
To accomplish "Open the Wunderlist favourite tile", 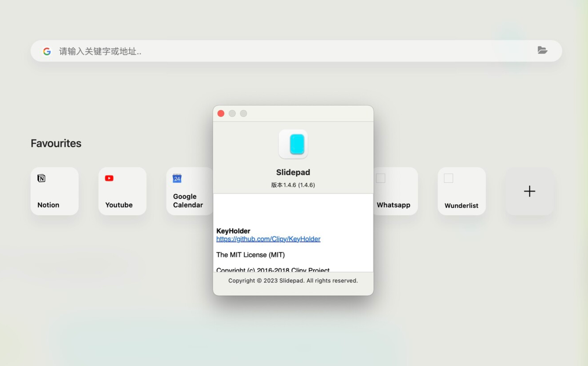I will [462, 191].
